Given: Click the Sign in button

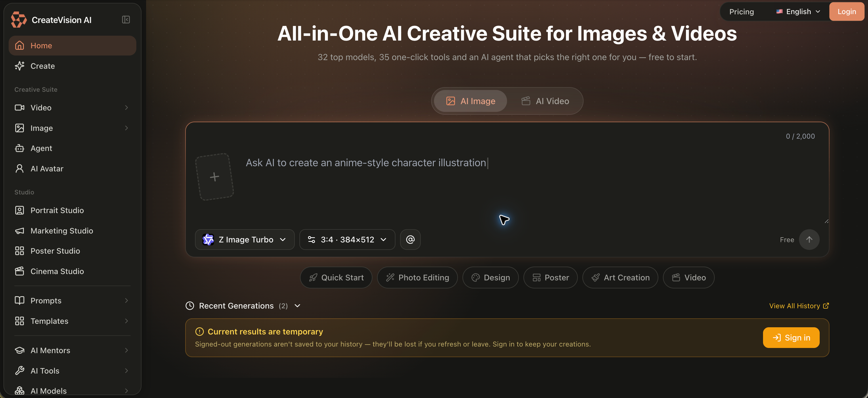Looking at the screenshot, I should pyautogui.click(x=791, y=337).
